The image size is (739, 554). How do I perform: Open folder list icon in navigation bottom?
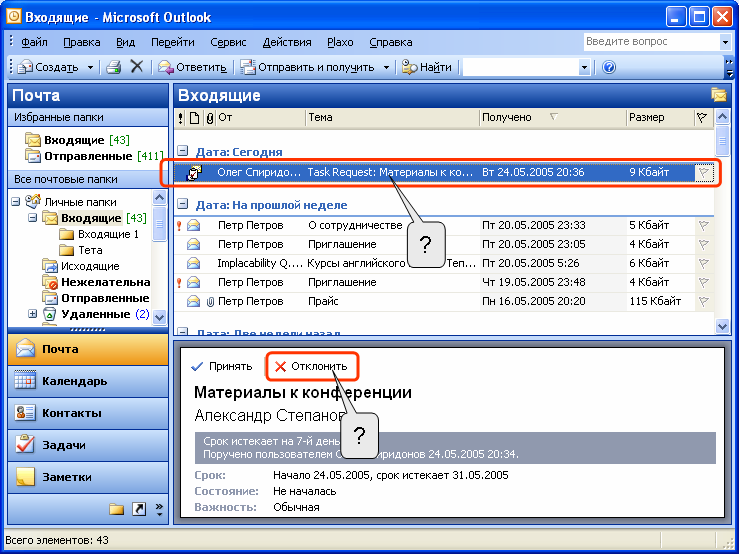click(x=116, y=509)
